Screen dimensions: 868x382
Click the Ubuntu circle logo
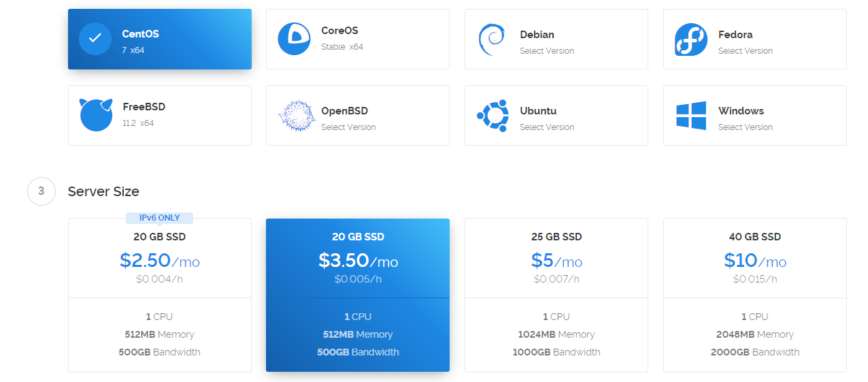493,116
